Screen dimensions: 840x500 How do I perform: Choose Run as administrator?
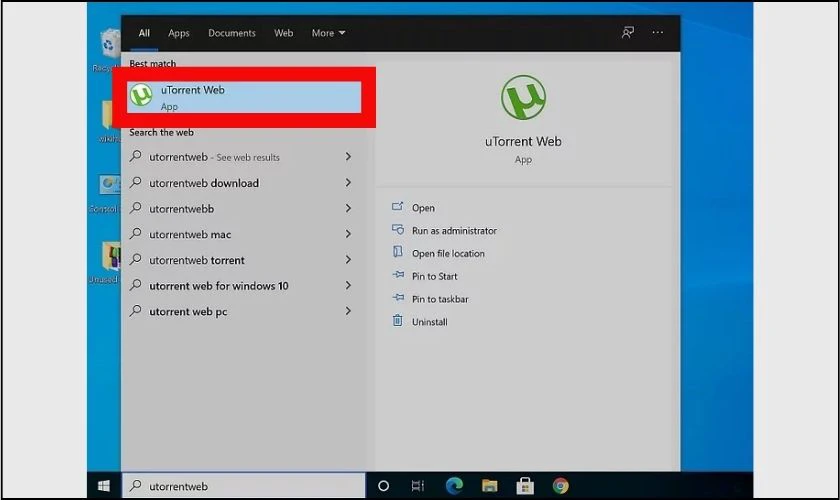coord(454,230)
